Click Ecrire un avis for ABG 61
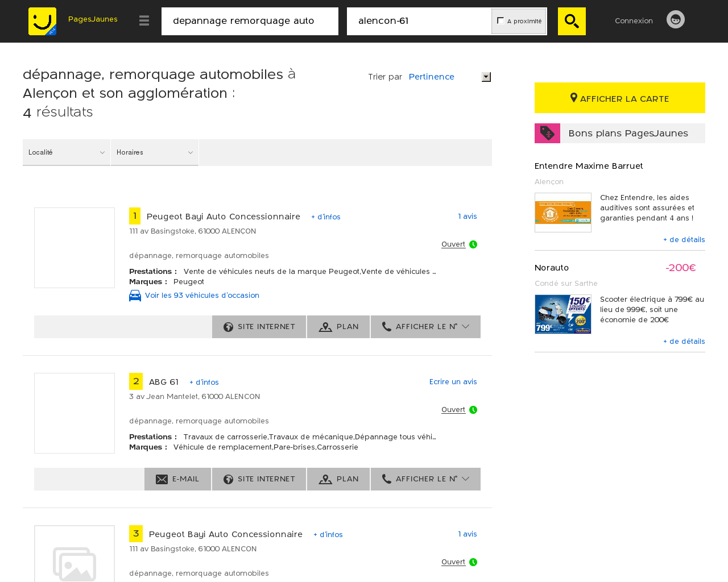 tap(453, 382)
